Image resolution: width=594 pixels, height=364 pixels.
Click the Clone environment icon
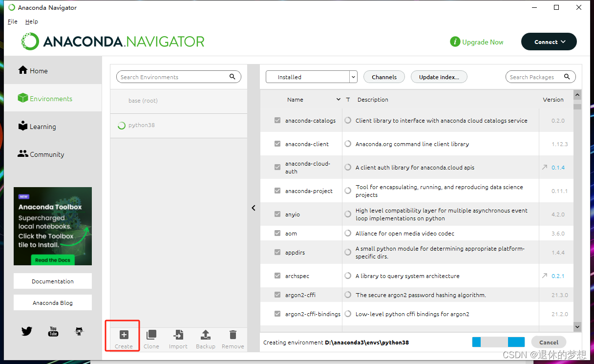151,335
